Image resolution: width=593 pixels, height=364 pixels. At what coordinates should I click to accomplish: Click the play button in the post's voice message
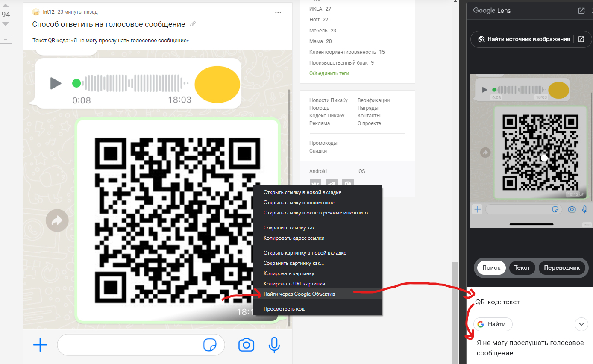(x=56, y=83)
